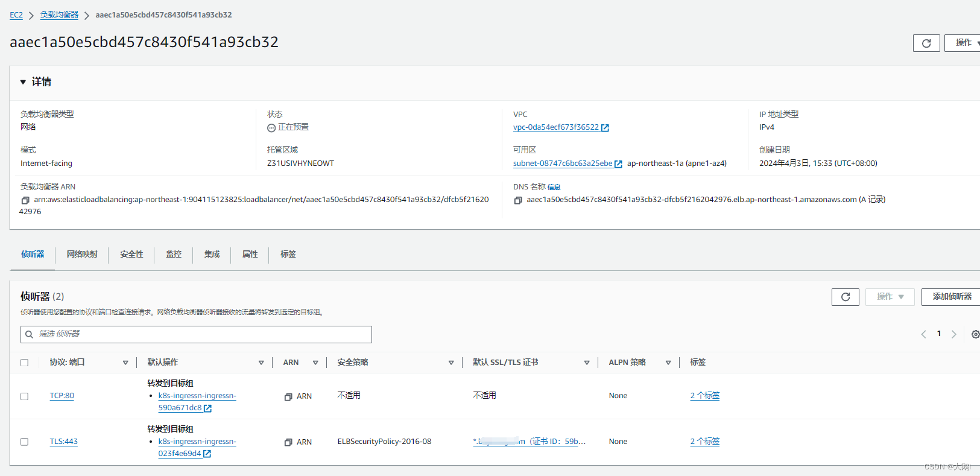Viewport: 980px width, 476px height.
Task: Check the TCP:80 listener row
Action: (24, 396)
